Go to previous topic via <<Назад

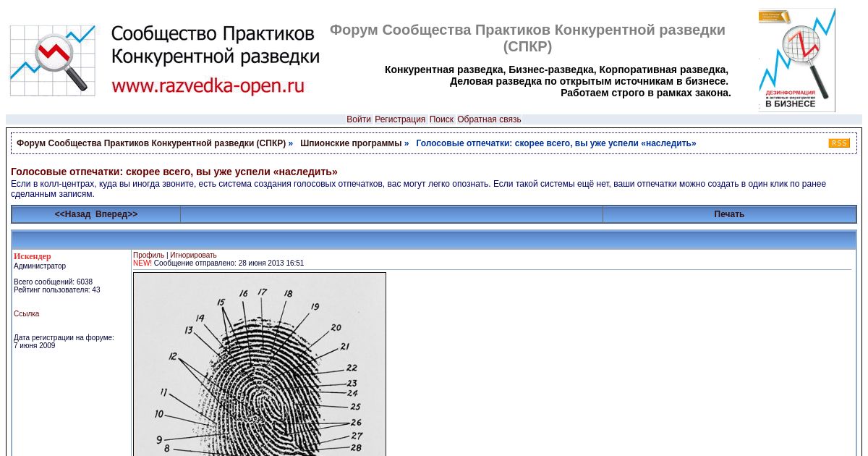pos(72,214)
